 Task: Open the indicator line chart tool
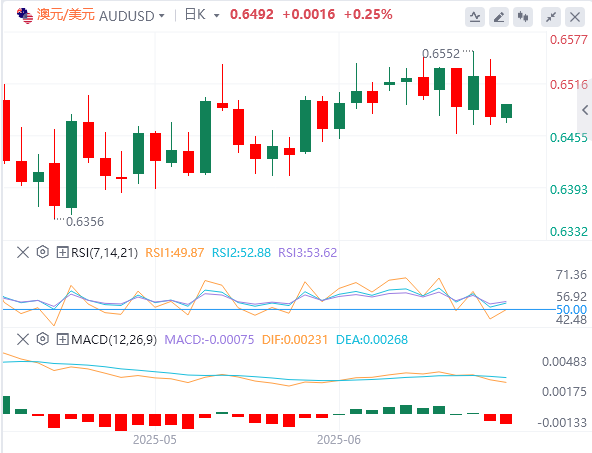tap(475, 17)
